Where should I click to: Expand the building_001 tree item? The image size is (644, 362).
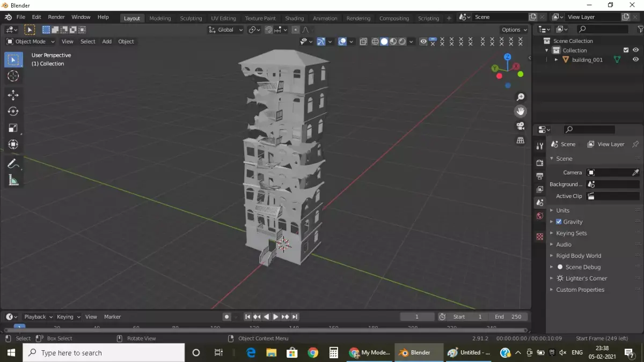click(x=556, y=60)
